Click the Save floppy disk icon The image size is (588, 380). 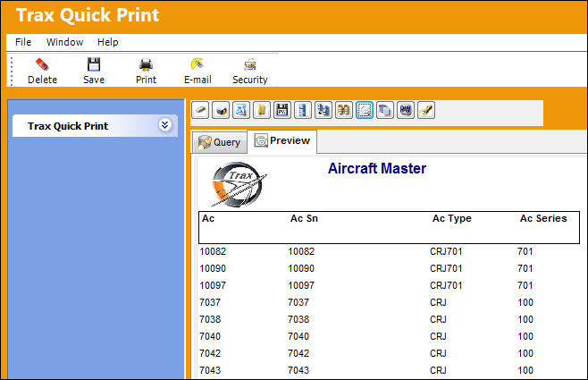94,64
